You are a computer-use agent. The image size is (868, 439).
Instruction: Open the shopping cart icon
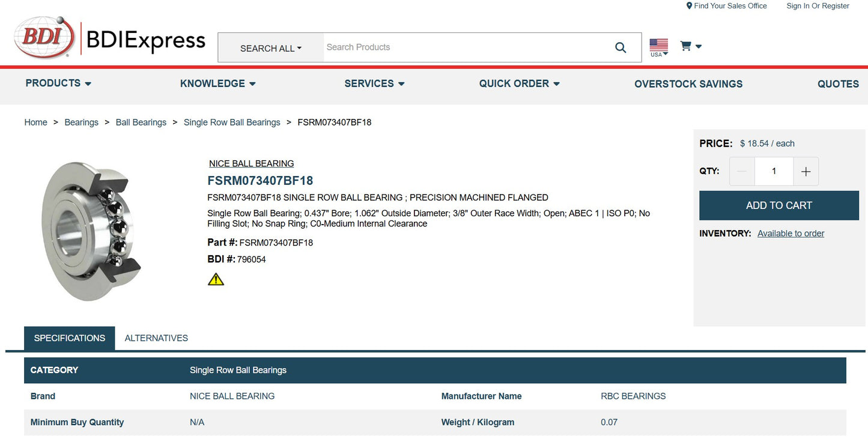tap(690, 46)
